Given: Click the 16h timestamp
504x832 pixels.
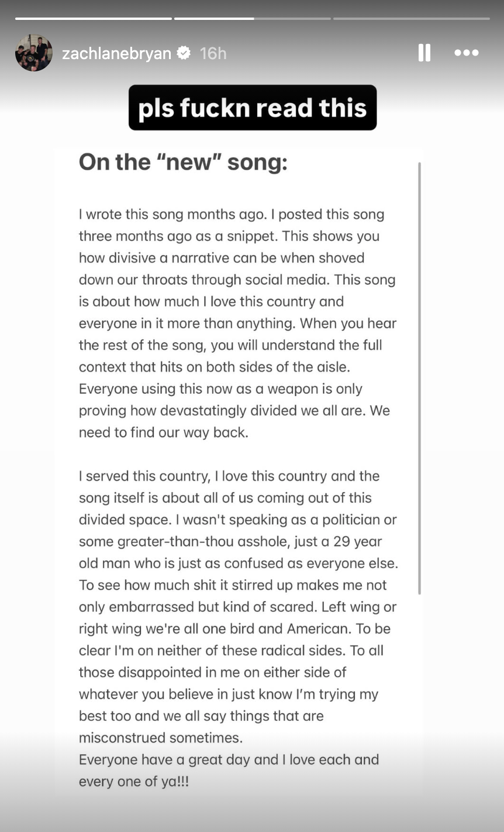Looking at the screenshot, I should coord(213,53).
